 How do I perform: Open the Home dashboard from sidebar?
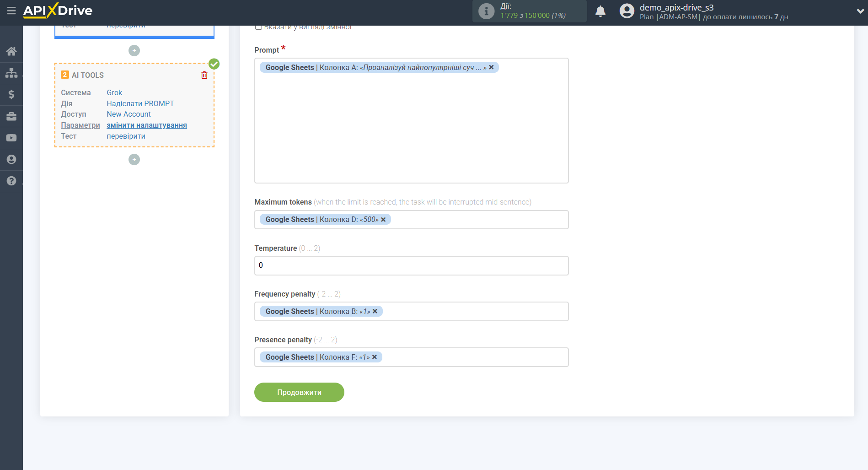[11, 51]
